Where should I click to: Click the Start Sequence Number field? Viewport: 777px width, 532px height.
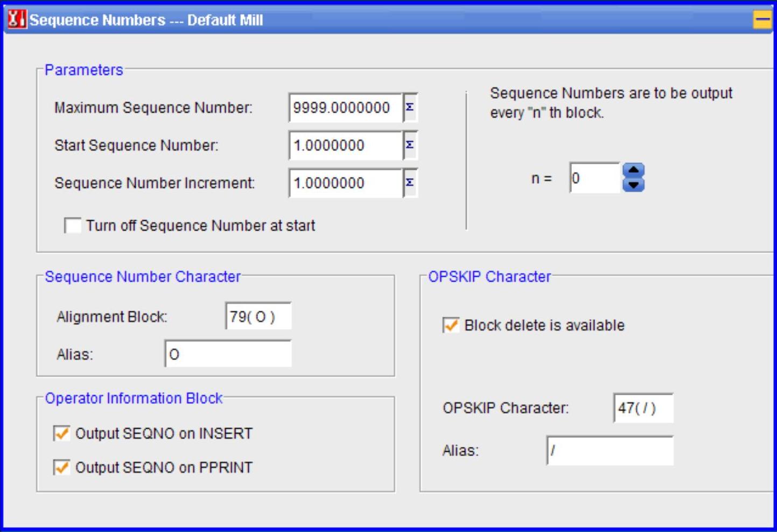[346, 145]
